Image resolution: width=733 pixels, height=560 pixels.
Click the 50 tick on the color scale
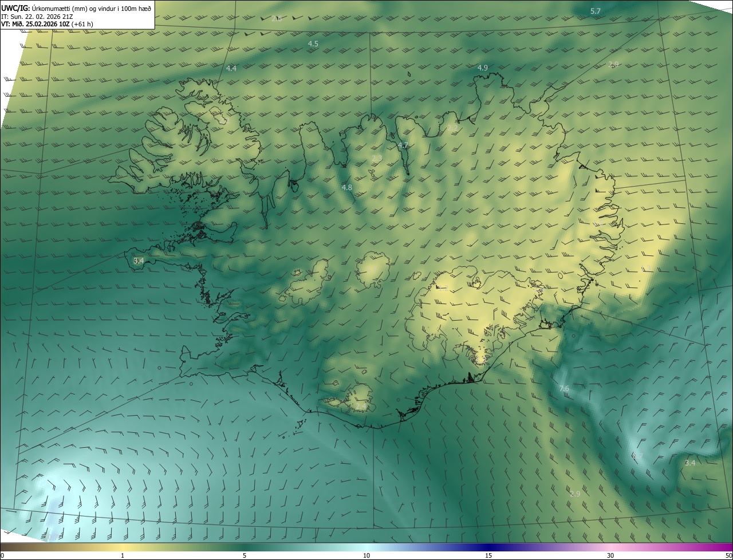pyautogui.click(x=728, y=555)
